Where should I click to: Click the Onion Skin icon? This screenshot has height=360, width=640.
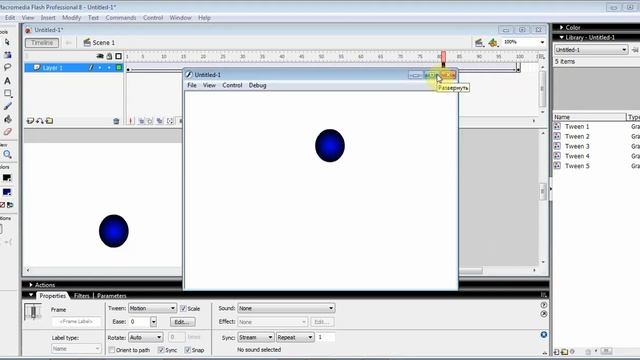point(141,121)
